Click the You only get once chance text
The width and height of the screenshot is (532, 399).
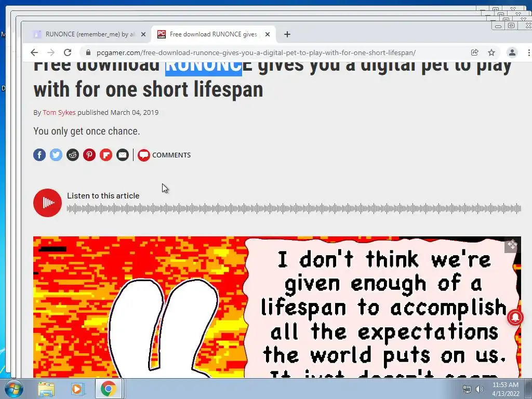(87, 131)
